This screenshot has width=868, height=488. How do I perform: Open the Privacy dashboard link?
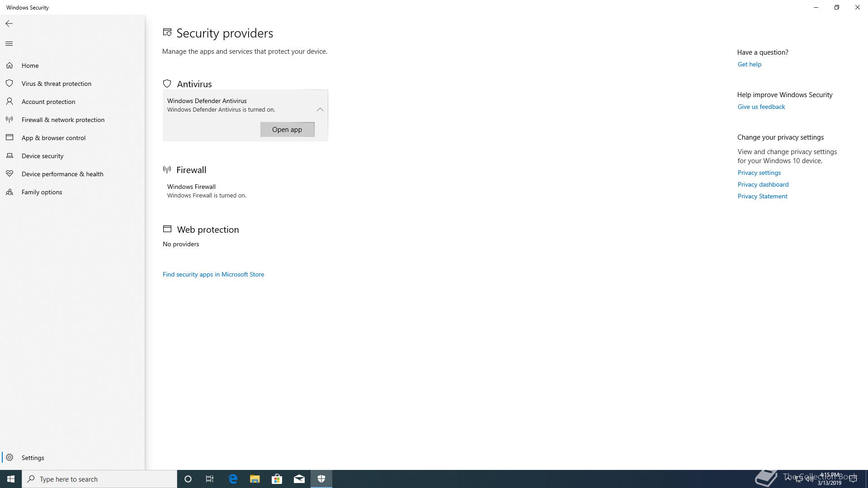(x=763, y=184)
